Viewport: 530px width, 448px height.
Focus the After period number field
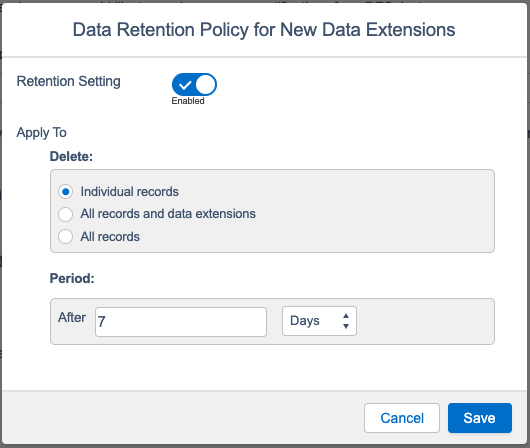[x=181, y=322]
